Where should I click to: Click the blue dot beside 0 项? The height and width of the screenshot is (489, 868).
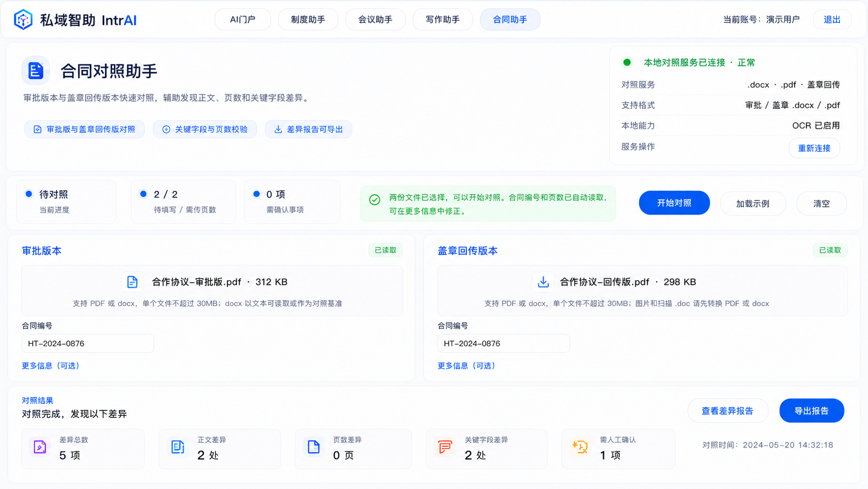(x=256, y=194)
